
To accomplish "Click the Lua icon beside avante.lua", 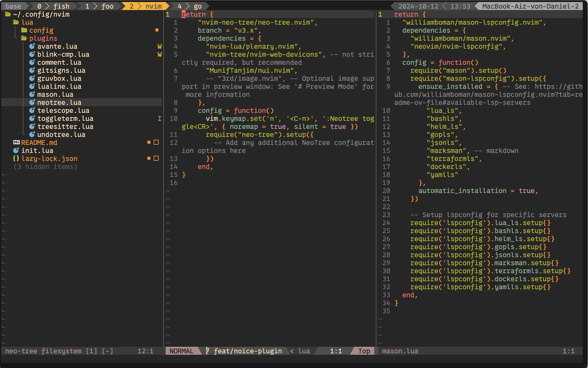I will pyautogui.click(x=32, y=46).
